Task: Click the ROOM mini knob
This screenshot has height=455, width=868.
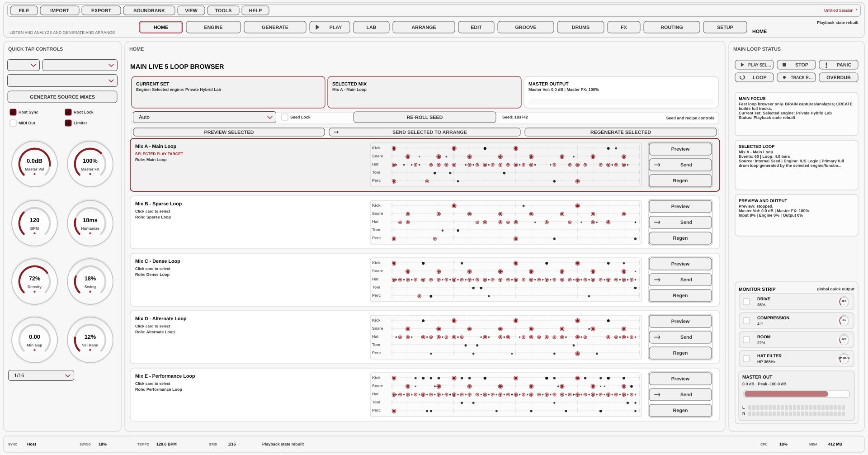Action: 844,340
